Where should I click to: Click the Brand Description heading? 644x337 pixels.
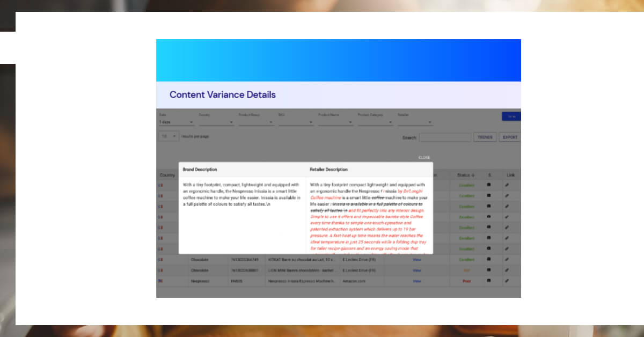pos(200,170)
